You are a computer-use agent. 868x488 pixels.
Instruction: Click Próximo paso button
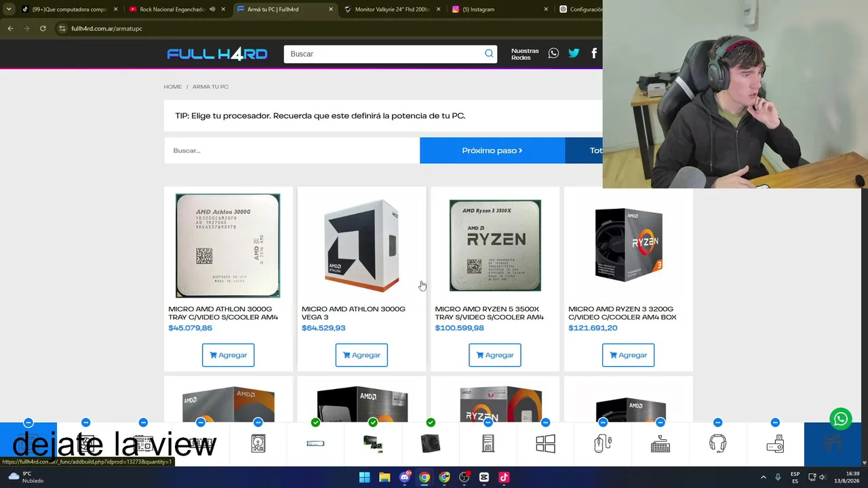click(x=492, y=150)
